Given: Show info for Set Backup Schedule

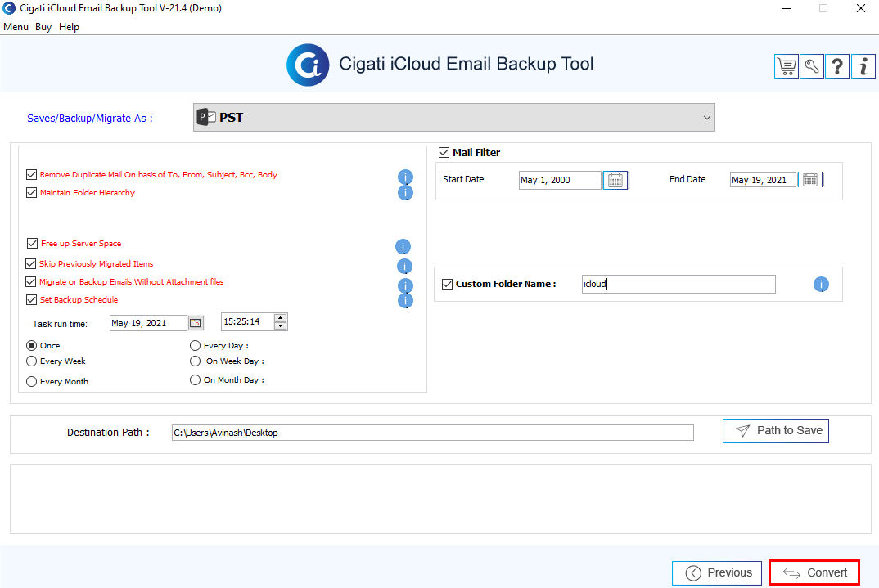Looking at the screenshot, I should click(x=405, y=301).
